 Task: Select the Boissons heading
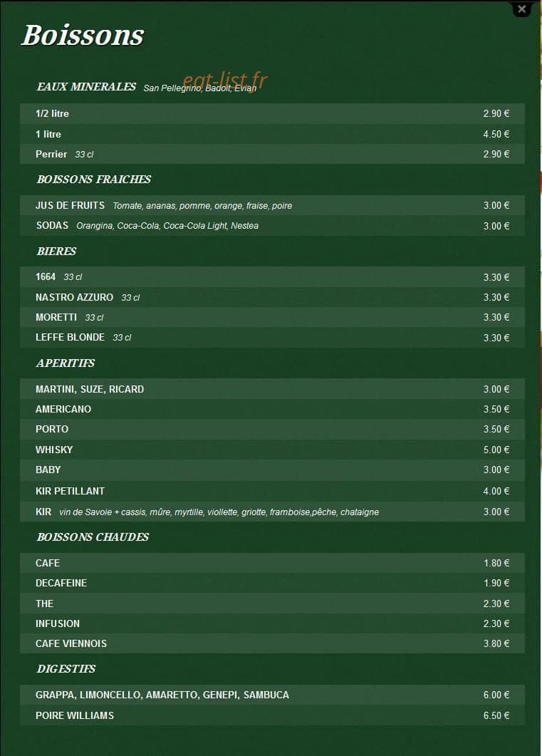[83, 35]
